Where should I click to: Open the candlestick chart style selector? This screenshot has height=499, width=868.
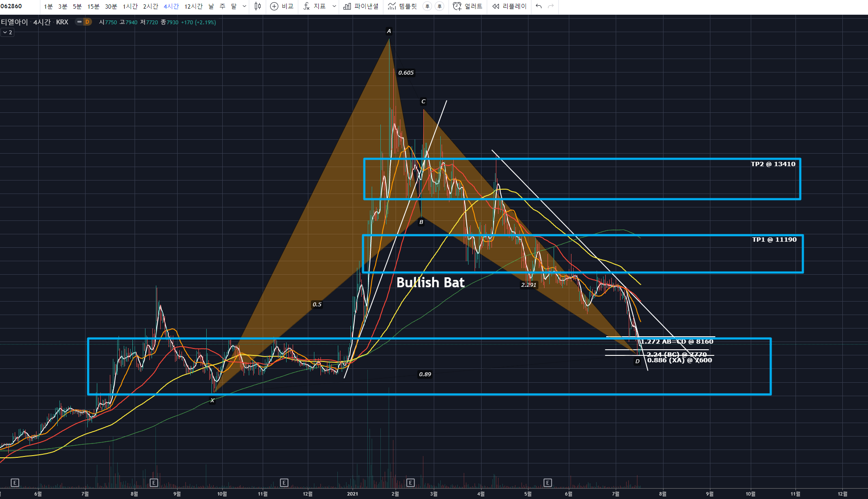[x=257, y=6]
